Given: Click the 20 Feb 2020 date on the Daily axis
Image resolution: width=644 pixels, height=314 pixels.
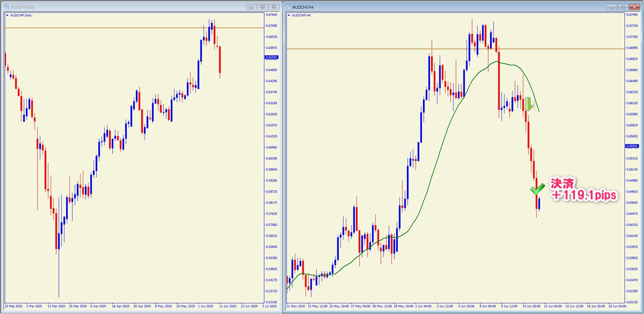Looking at the screenshot, I should pos(13,306).
